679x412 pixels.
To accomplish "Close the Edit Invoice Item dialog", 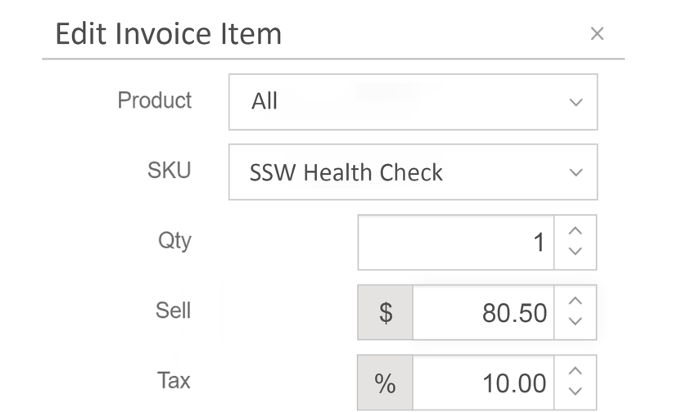I will tap(597, 35).
